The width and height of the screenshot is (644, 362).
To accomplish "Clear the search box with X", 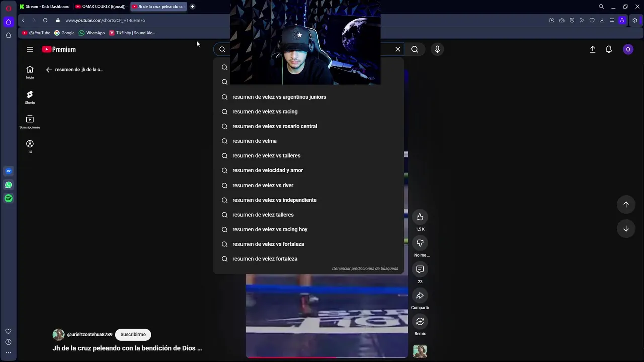I will click(x=398, y=49).
